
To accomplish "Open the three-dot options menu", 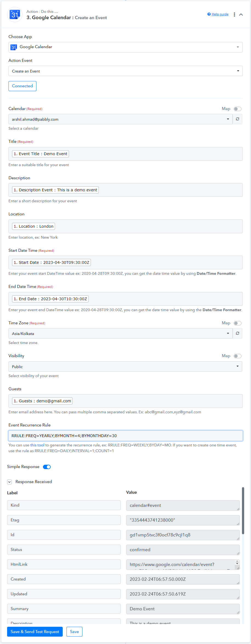I will 234,15.
